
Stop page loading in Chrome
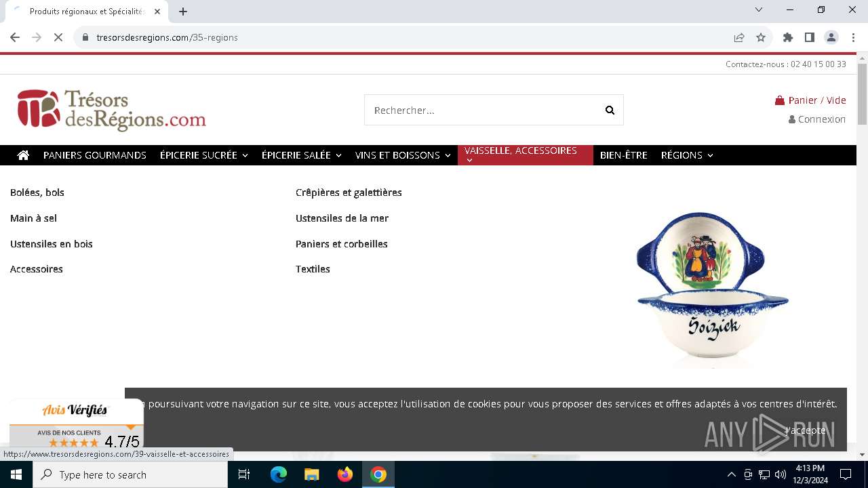click(x=58, y=37)
